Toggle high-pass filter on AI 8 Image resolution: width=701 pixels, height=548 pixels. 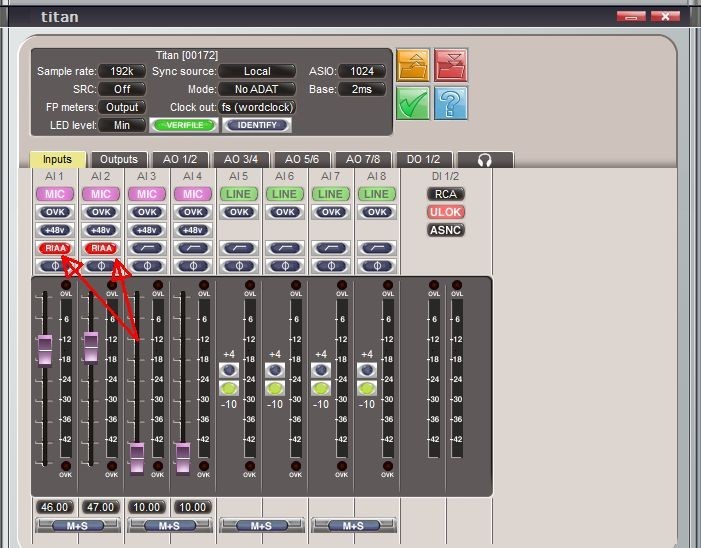[x=377, y=248]
